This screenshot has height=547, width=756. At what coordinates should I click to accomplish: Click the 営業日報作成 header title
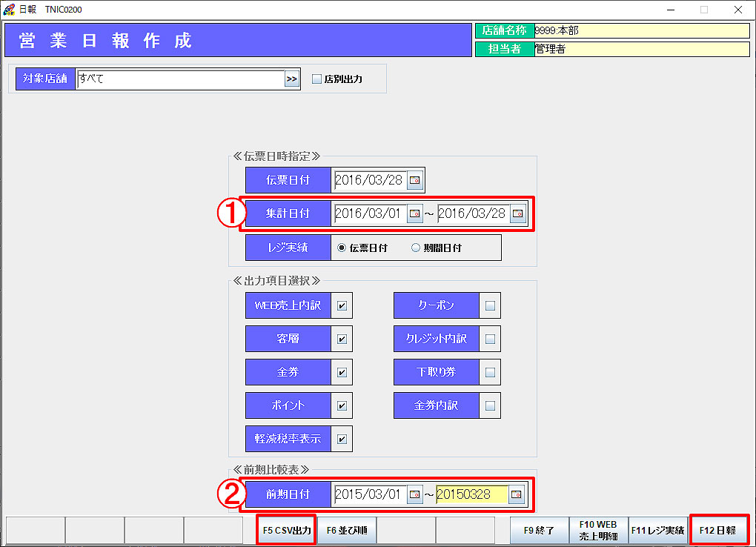tap(105, 41)
